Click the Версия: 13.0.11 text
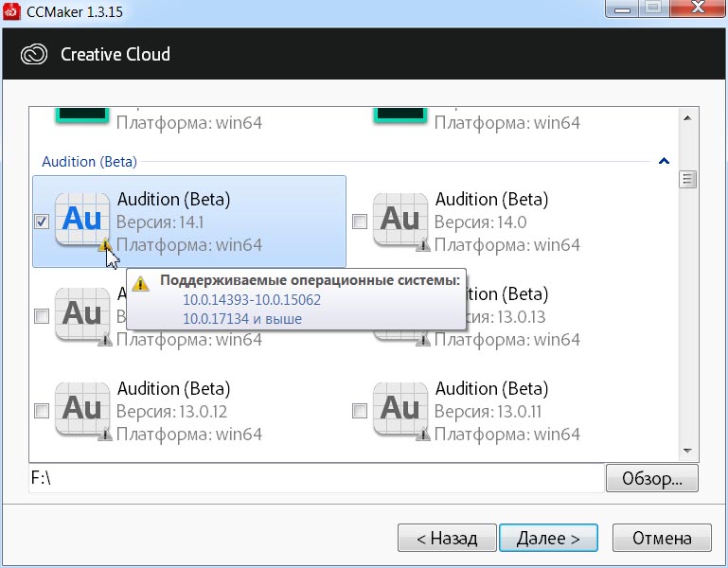This screenshot has height=568, width=728. coord(488,412)
